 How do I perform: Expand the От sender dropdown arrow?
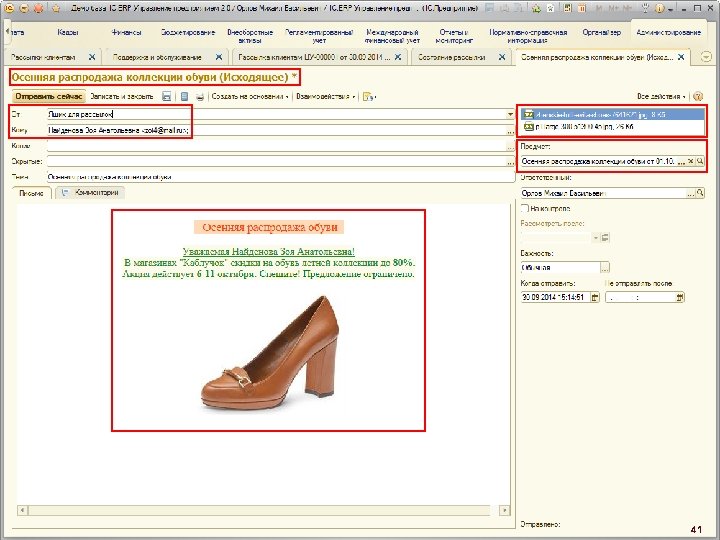(510, 114)
